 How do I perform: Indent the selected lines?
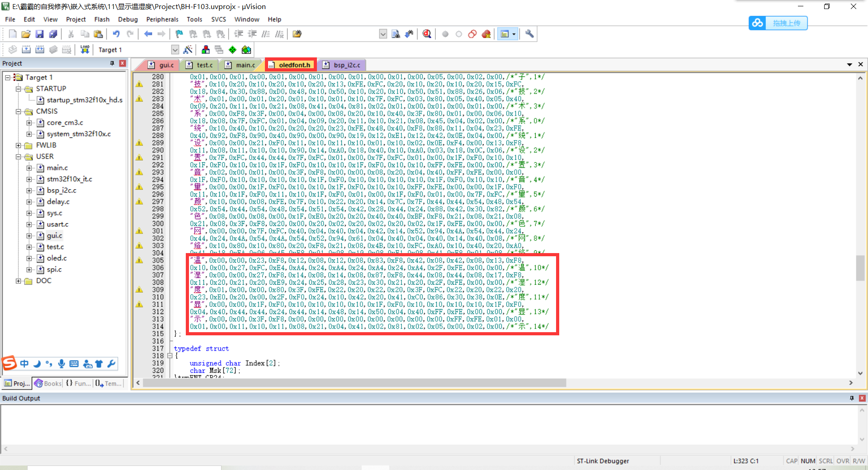point(239,34)
